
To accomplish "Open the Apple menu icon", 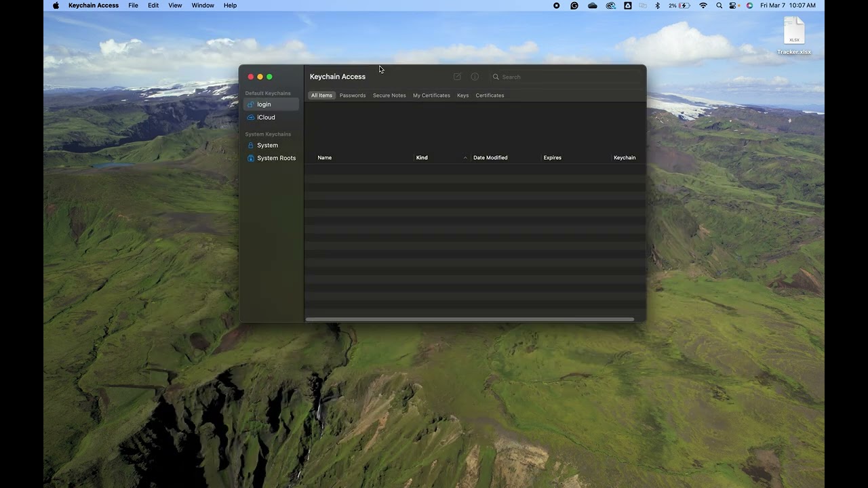I will 56,5.
